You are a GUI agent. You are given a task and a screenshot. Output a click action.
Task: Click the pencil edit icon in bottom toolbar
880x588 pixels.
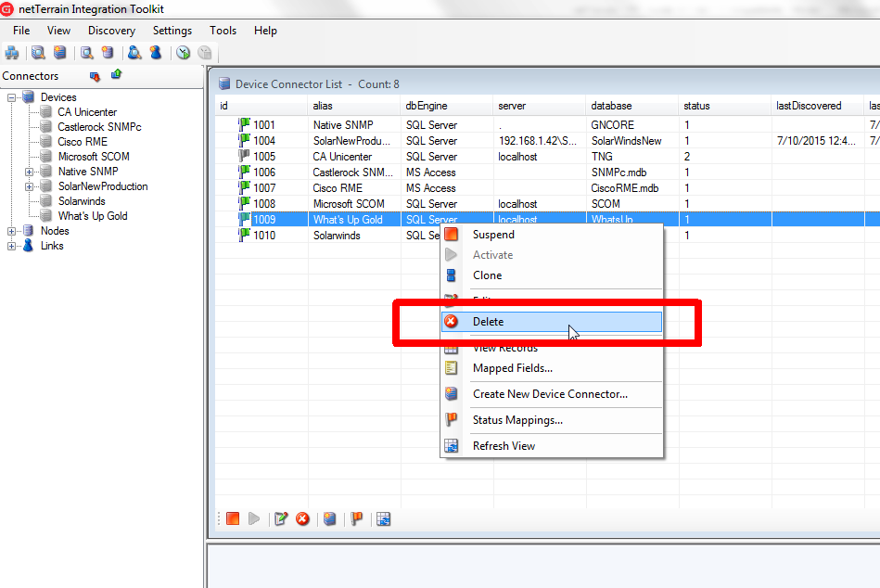point(280,519)
